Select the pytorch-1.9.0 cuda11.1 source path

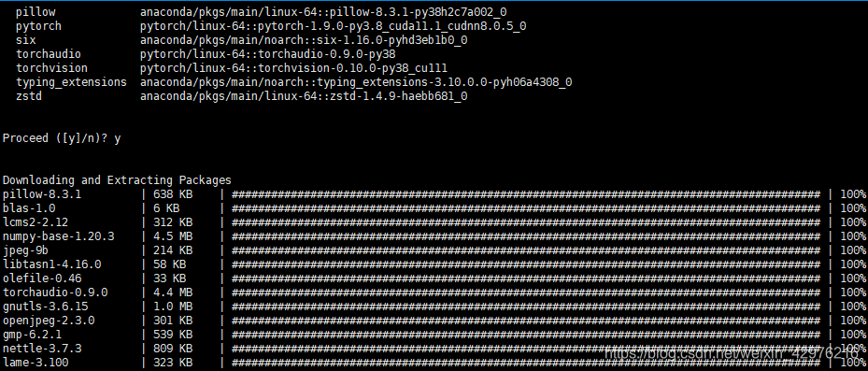click(x=334, y=26)
